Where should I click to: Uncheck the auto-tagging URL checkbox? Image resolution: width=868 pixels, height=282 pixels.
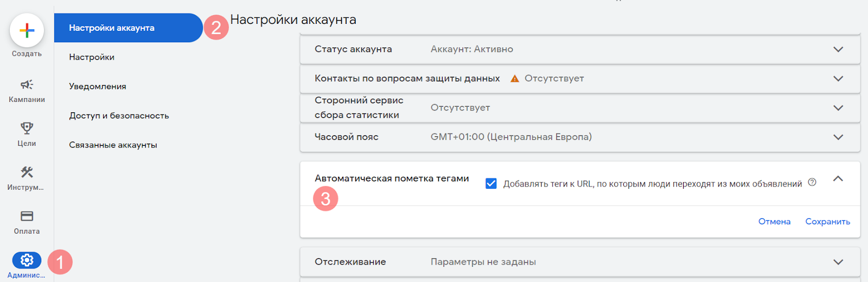pyautogui.click(x=491, y=183)
